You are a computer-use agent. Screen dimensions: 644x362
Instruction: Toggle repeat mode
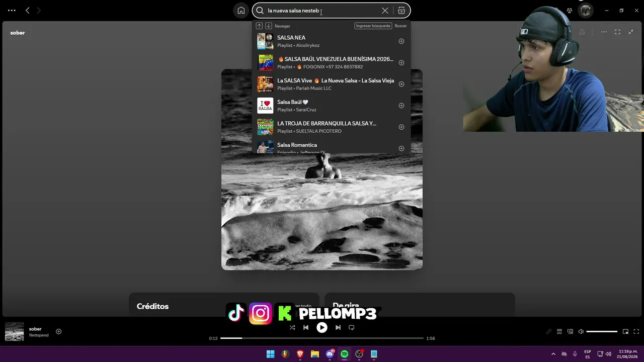pyautogui.click(x=352, y=327)
